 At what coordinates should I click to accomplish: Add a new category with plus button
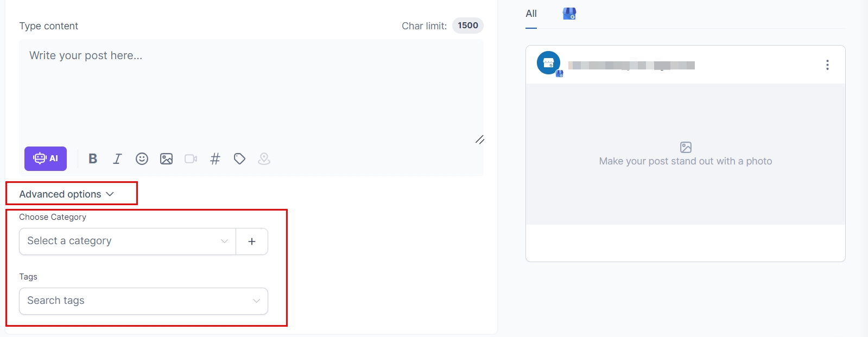[x=252, y=241]
